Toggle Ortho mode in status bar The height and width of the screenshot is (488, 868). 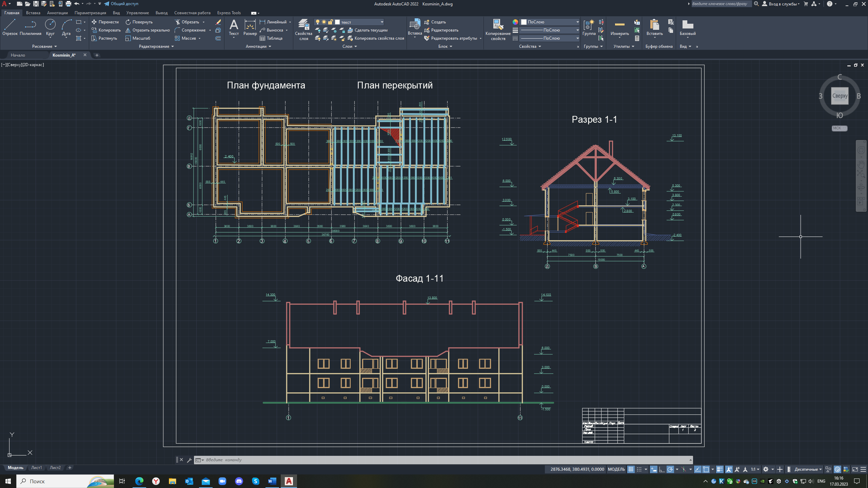point(662,469)
